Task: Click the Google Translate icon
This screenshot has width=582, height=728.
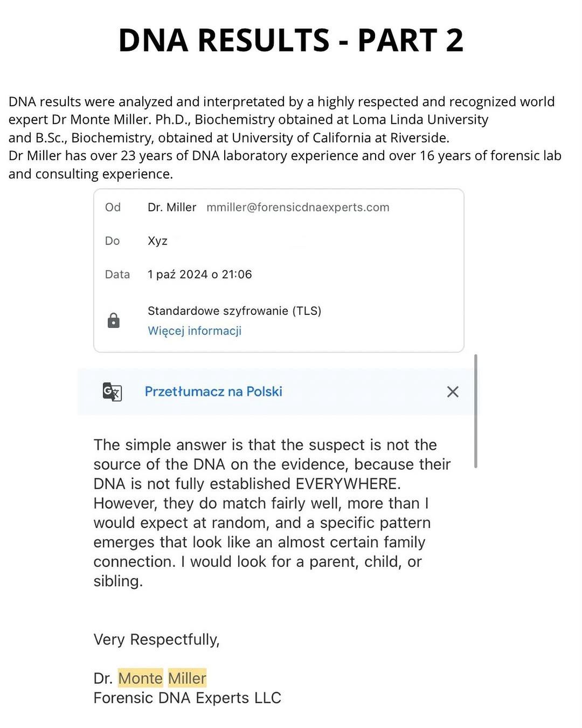Action: [112, 392]
